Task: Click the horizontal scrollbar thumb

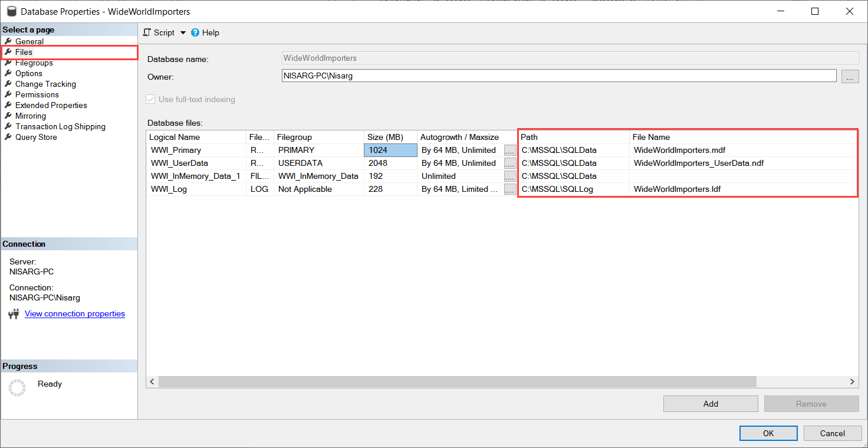Action: point(458,382)
